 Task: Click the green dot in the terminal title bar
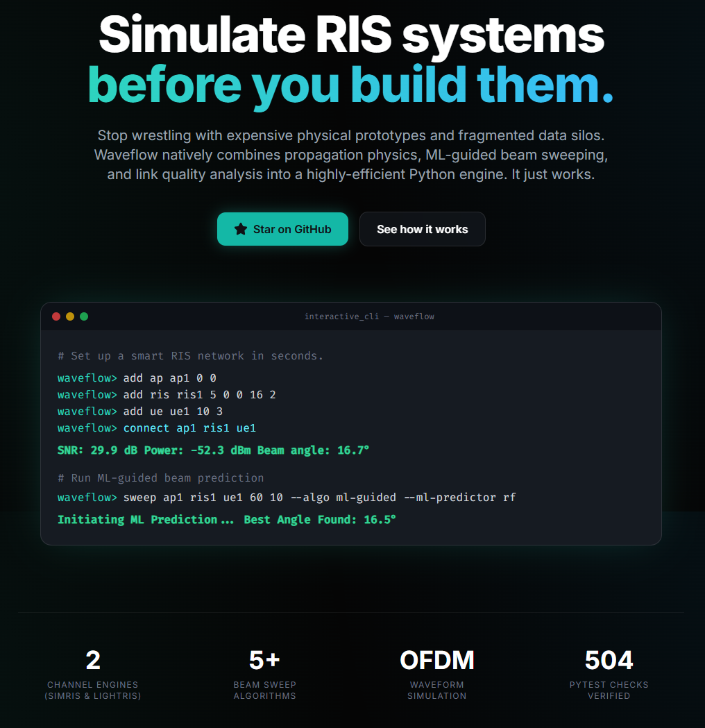tap(84, 316)
